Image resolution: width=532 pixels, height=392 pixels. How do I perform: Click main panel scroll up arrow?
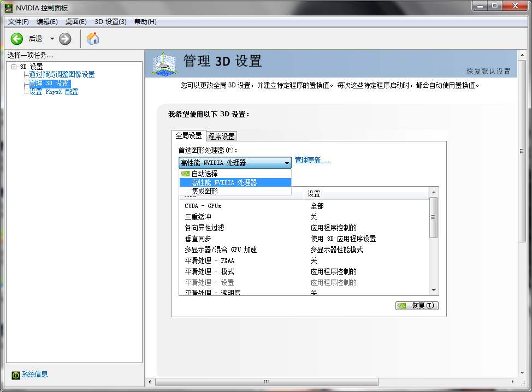tap(522, 55)
